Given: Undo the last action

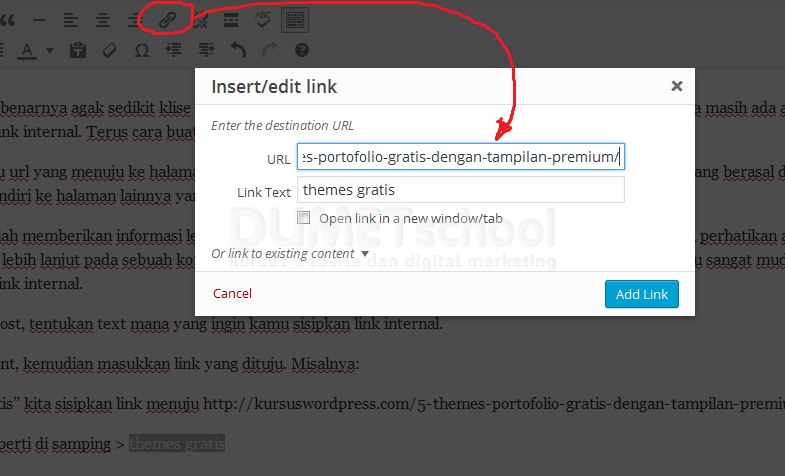Looking at the screenshot, I should pyautogui.click(x=238, y=50).
